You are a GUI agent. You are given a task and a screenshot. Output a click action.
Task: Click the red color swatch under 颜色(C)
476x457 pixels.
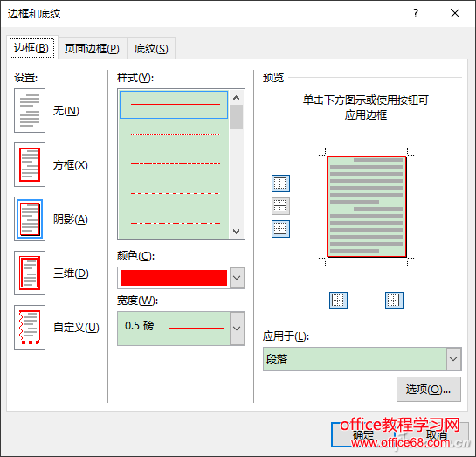point(174,278)
